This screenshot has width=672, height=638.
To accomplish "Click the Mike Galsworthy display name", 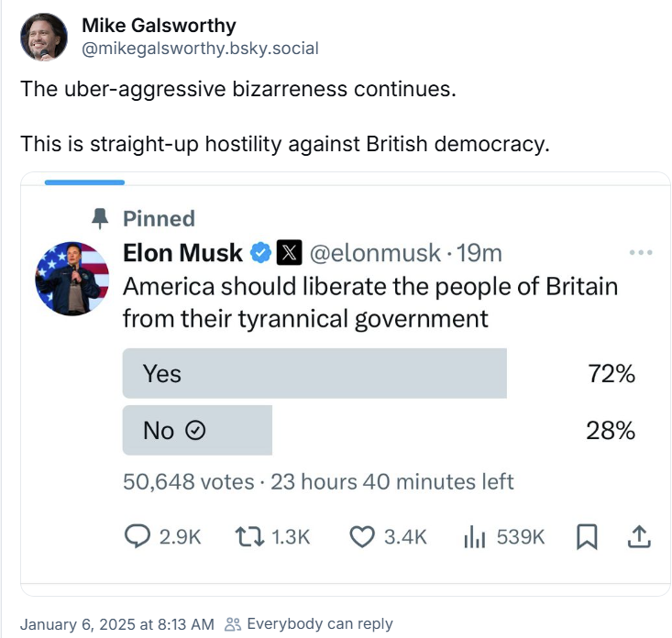I will point(159,25).
